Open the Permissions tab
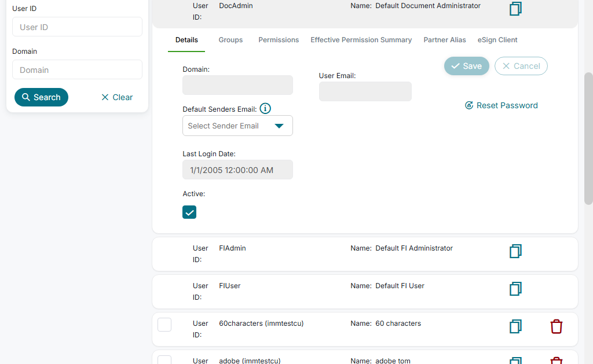 pos(279,40)
